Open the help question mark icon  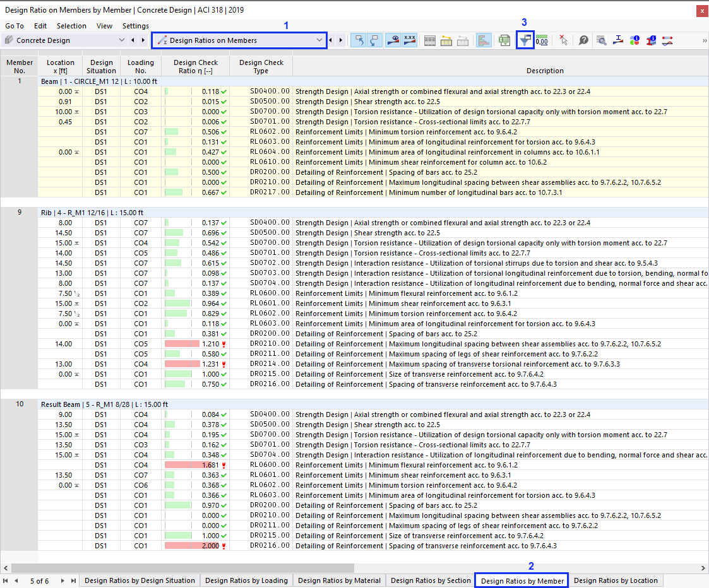[583, 40]
